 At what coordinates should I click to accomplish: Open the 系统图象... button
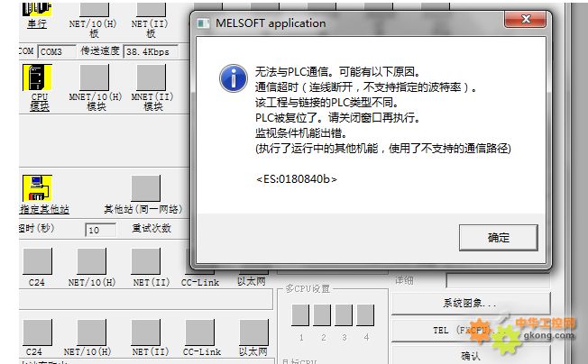coord(471,303)
